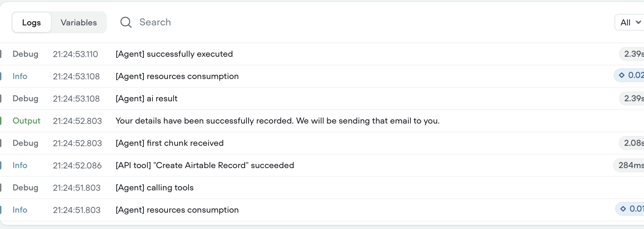
Task: Switch to the Variables tab
Action: 79,23
